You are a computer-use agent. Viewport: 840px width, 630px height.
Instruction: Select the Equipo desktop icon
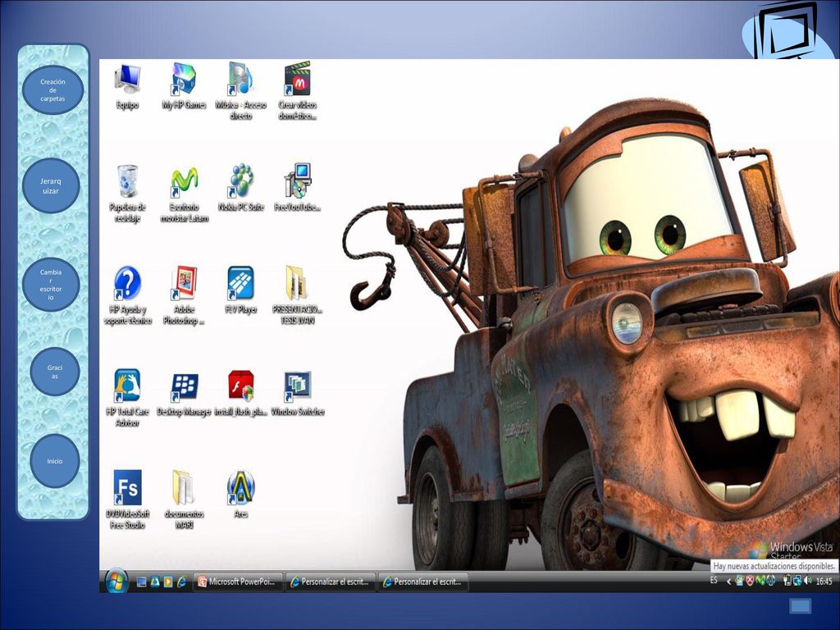[127, 86]
